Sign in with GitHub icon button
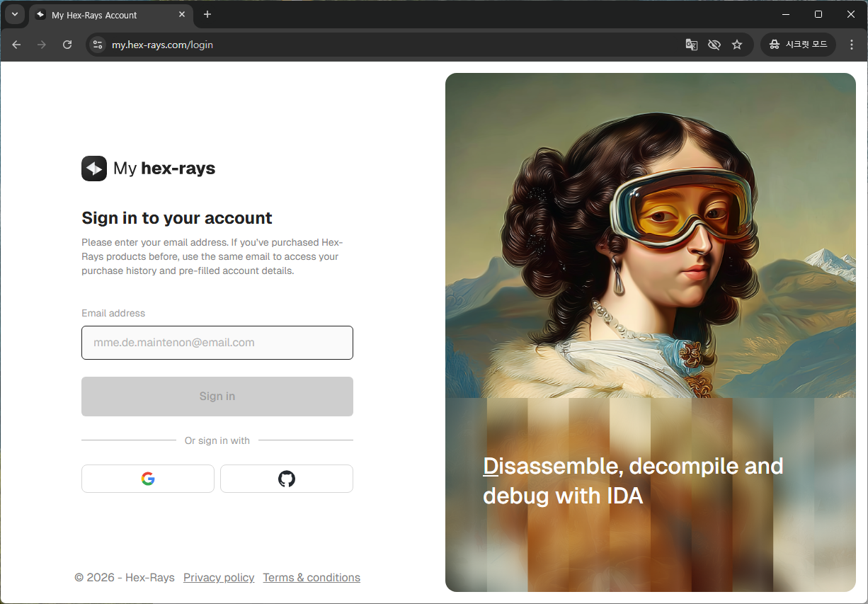 tap(286, 479)
